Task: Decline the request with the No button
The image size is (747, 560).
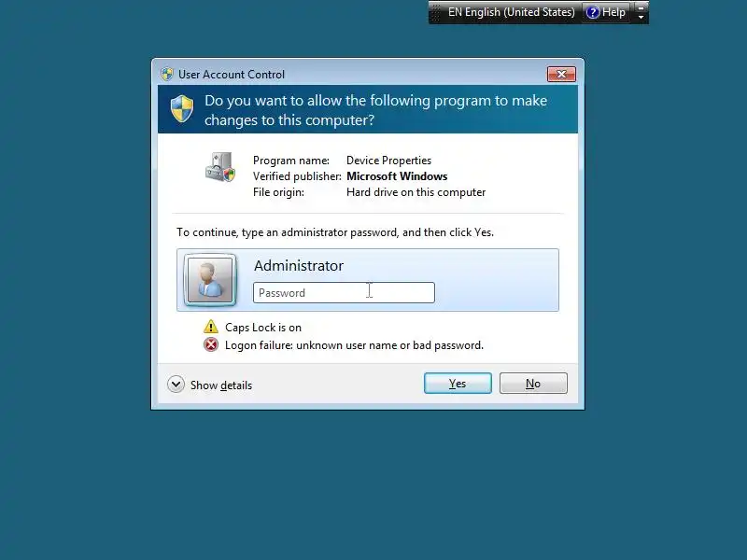Action: click(533, 384)
